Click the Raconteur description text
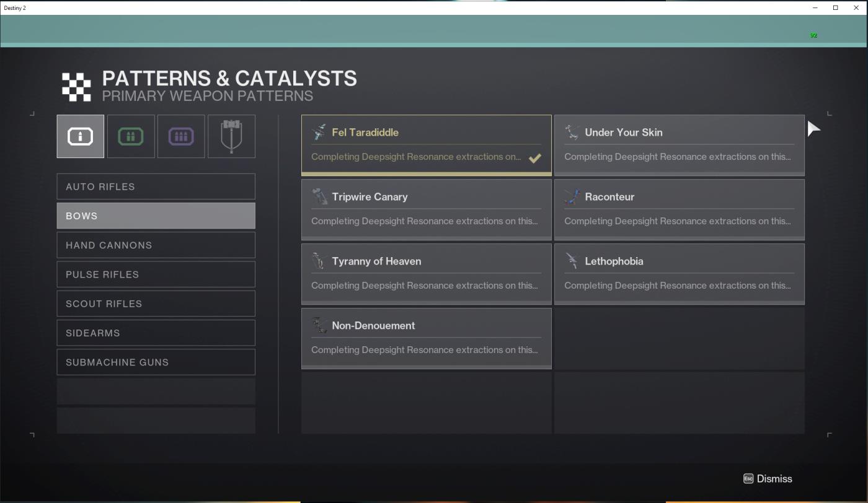 678,221
